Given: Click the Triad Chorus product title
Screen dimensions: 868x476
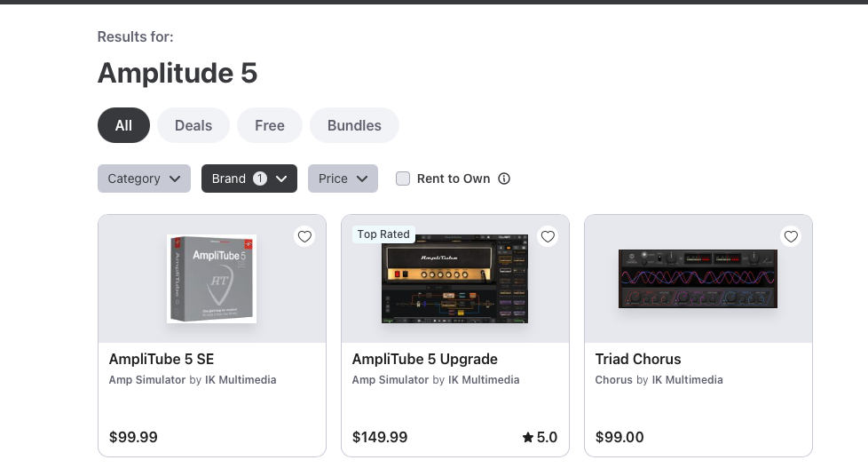Looking at the screenshot, I should tap(638, 359).
